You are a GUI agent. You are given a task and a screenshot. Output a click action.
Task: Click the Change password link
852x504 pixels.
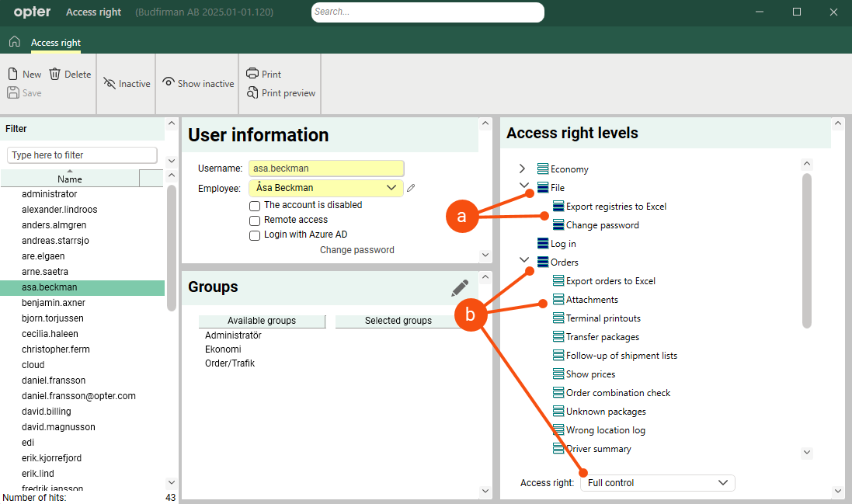[x=356, y=250]
